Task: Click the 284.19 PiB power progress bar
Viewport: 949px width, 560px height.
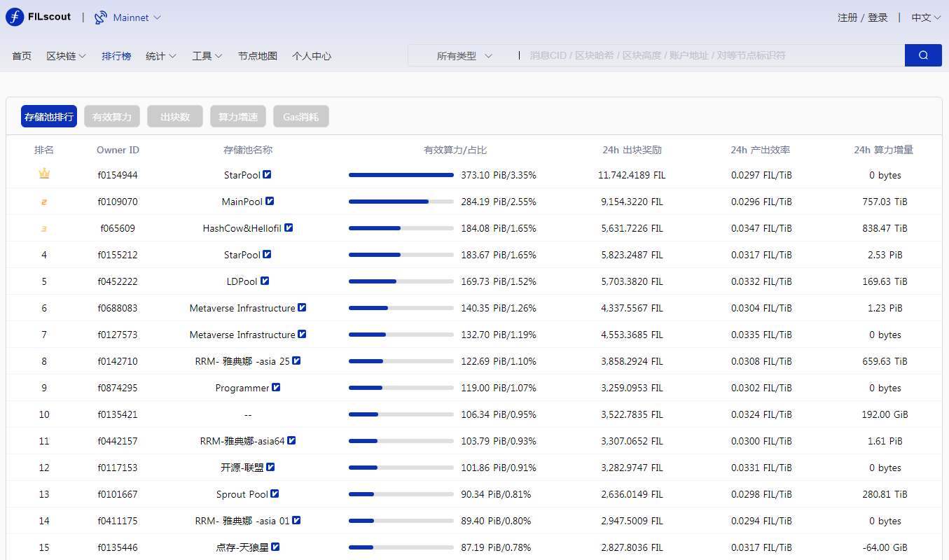Action: [x=401, y=202]
